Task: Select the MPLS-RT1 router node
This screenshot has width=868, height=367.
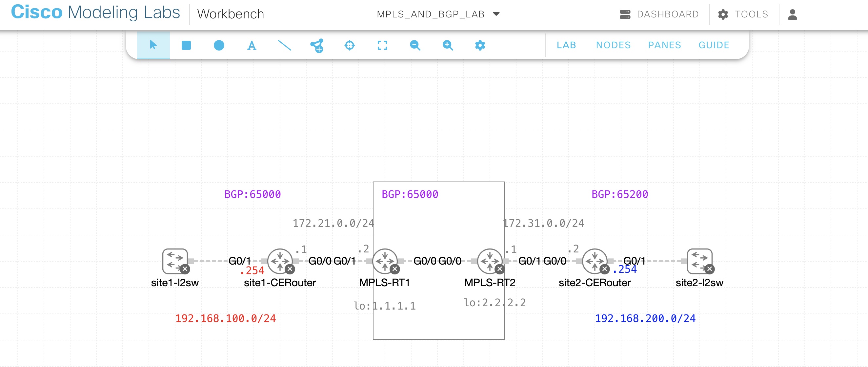Action: coord(385,261)
